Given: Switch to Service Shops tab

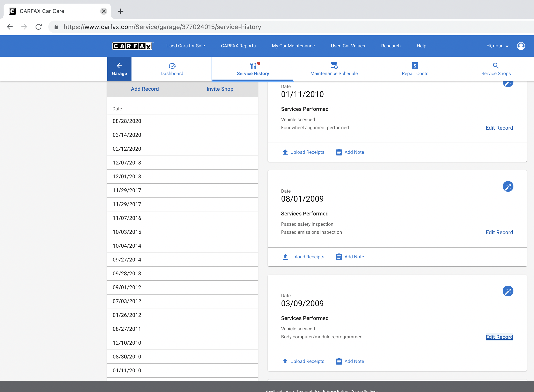Looking at the screenshot, I should pos(496,69).
